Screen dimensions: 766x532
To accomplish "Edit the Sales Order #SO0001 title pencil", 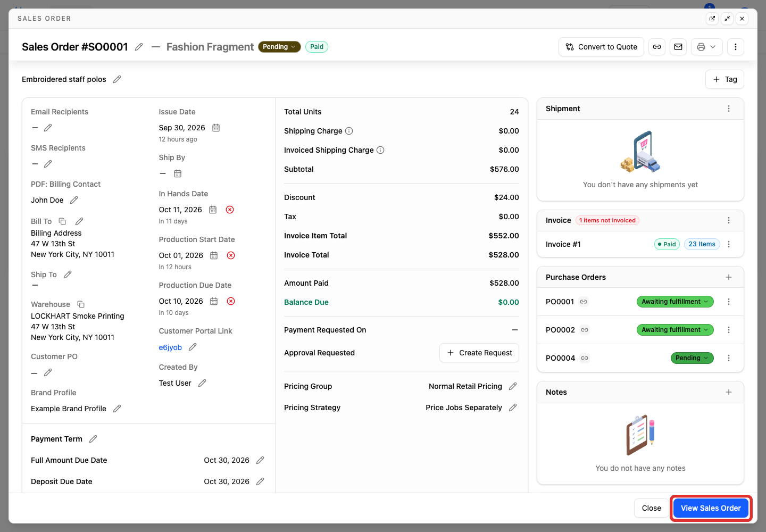I will (139, 47).
